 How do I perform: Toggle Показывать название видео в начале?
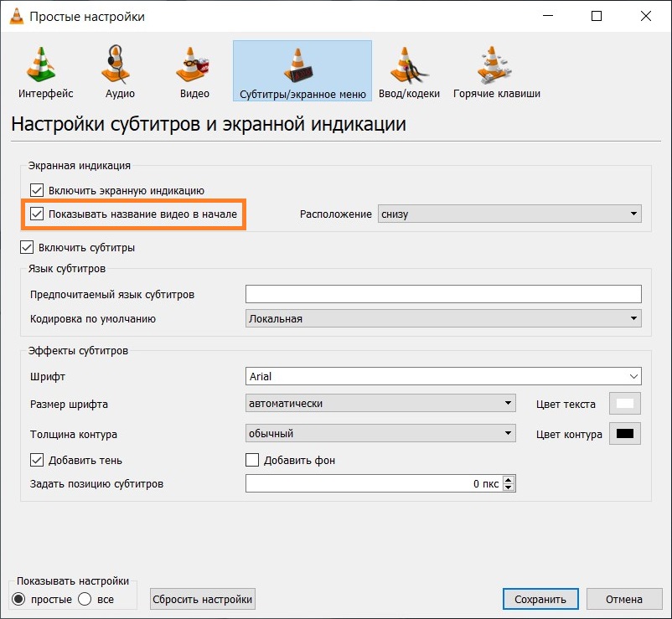tap(37, 214)
